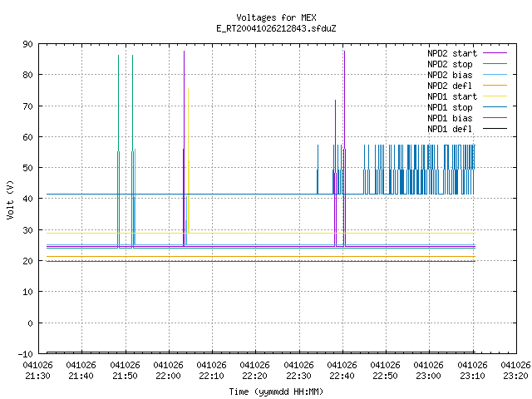Click the NPD1 start legend label
Screen dimensions: 532x399
(x=452, y=96)
